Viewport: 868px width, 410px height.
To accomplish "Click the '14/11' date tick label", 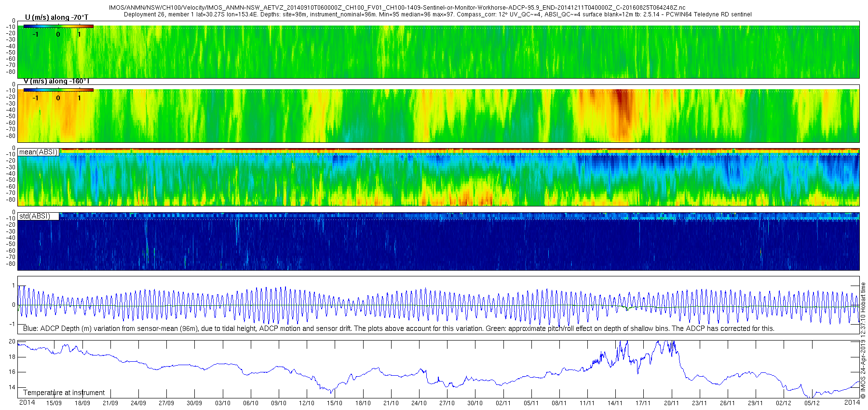I will pos(615,403).
